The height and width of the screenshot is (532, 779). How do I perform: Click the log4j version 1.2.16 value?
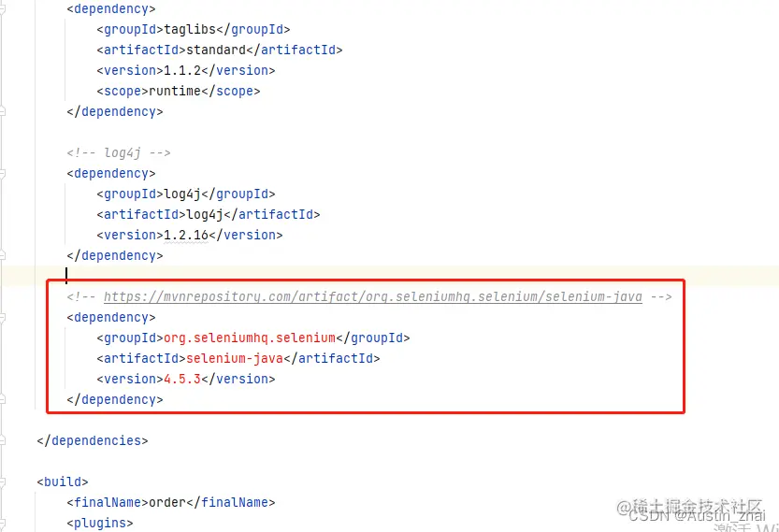pos(186,235)
